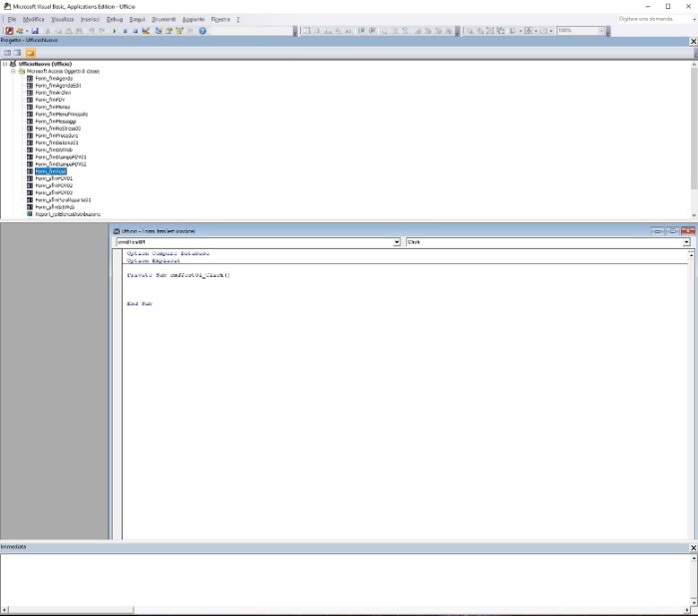Collapse Microsoft Access Oggetti di classe folder
The width and height of the screenshot is (698, 616).
[13, 71]
